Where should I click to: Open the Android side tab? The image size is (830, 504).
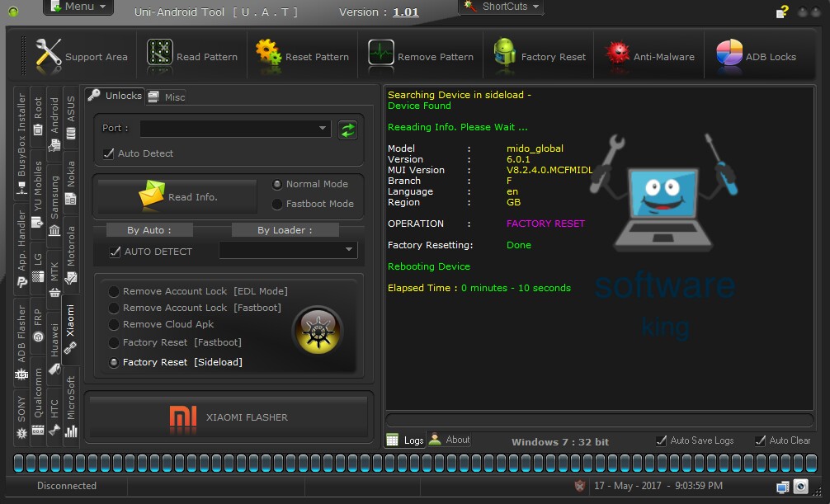click(x=54, y=124)
